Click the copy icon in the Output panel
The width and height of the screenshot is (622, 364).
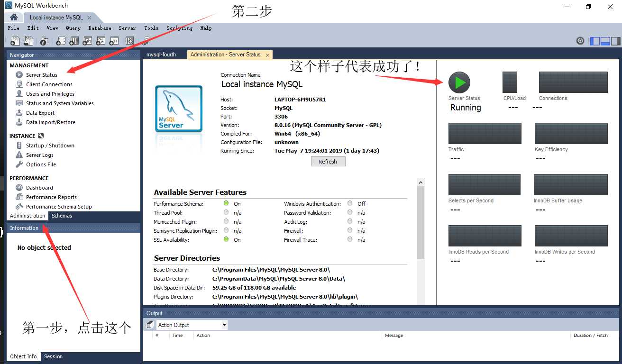click(150, 325)
